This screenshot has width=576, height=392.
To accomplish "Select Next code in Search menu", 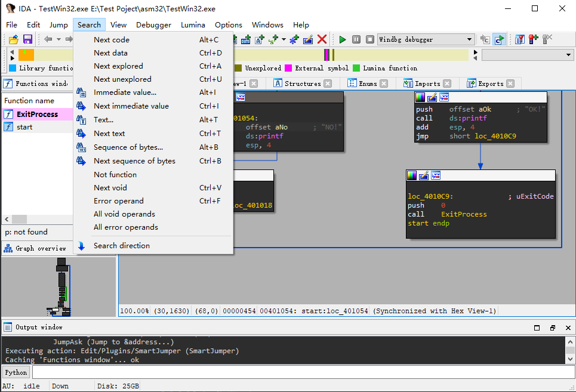I will coord(153,39).
